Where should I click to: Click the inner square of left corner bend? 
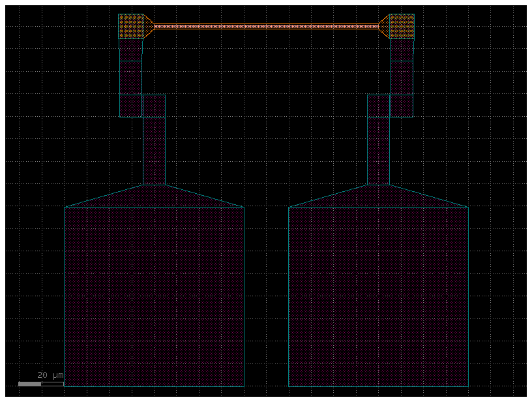point(154,106)
